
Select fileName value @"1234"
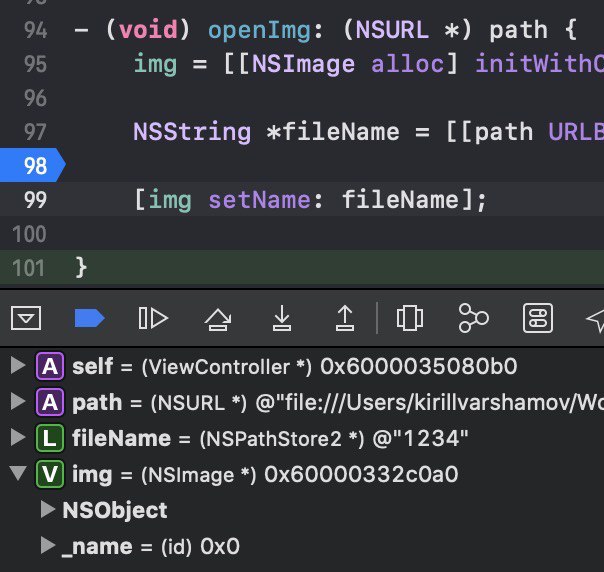pos(421,439)
